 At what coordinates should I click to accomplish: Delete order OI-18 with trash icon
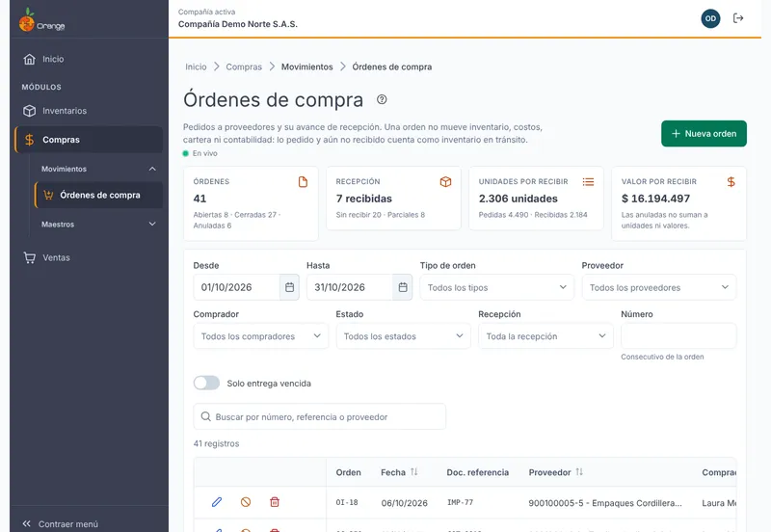(x=275, y=502)
